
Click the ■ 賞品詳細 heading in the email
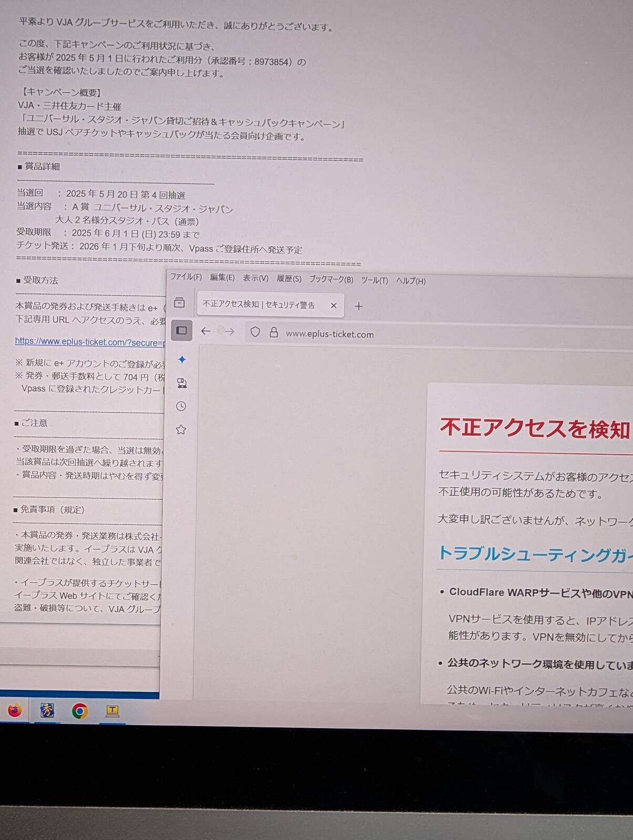pos(38,166)
